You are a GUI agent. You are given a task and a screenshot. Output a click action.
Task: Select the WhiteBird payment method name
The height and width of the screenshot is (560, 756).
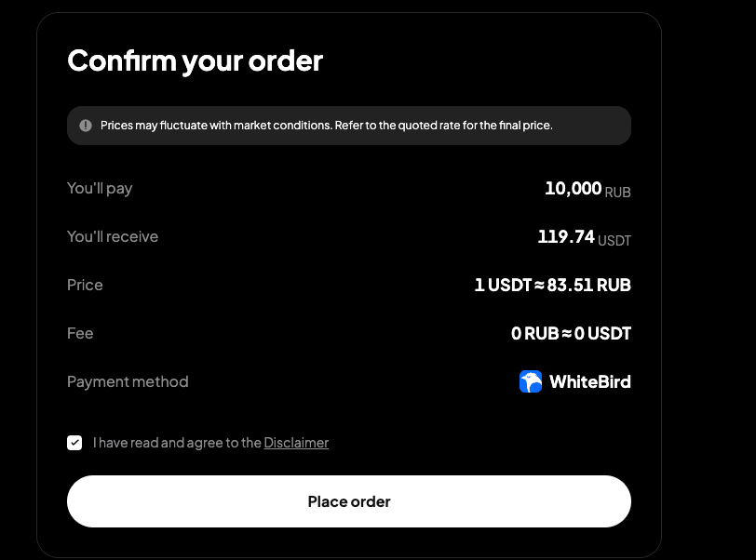(x=589, y=382)
